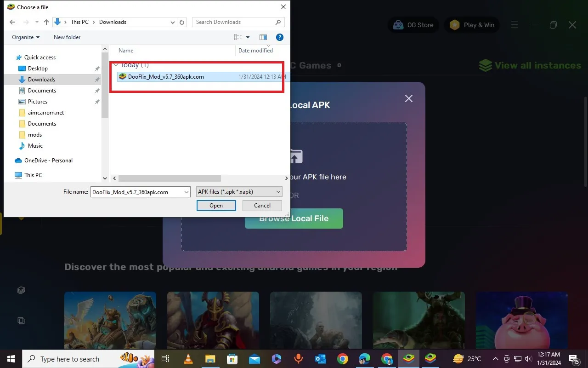Open the APK files type dropdown
Image resolution: width=588 pixels, height=368 pixels.
pos(239,192)
